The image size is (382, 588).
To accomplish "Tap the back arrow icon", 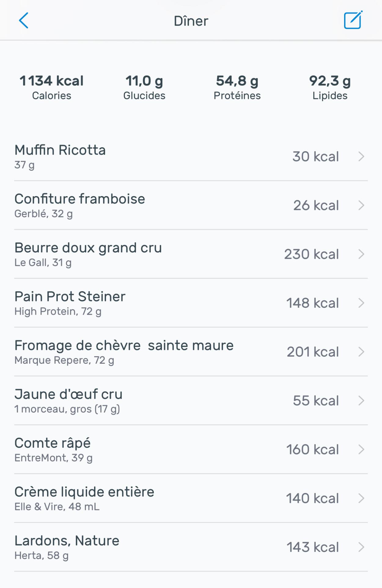I will (24, 20).
